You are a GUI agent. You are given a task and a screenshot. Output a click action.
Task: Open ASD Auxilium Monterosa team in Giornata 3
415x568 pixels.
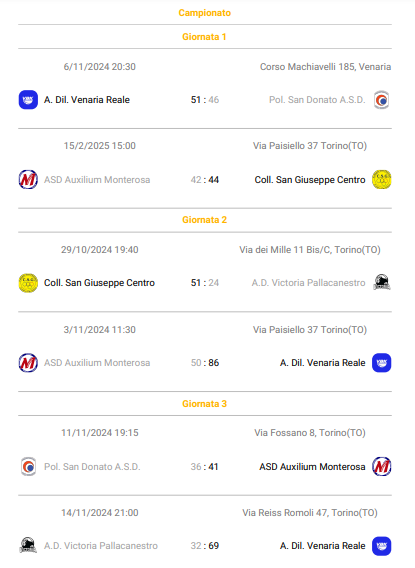click(x=312, y=467)
